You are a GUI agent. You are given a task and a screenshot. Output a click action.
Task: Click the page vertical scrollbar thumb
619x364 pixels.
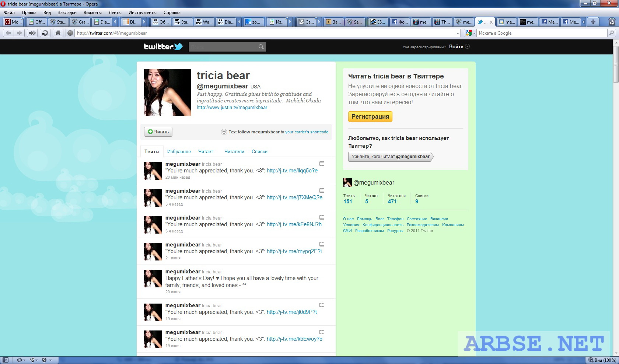point(616,64)
